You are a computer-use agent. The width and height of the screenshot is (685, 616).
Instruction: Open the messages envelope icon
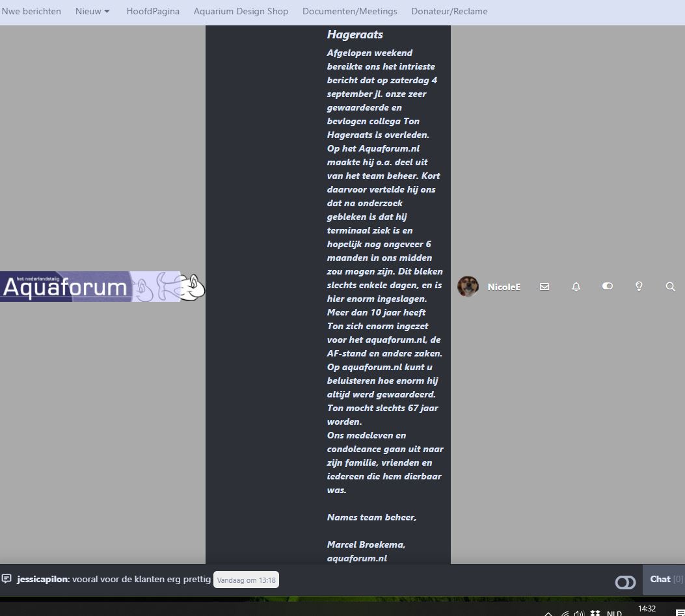pos(544,286)
